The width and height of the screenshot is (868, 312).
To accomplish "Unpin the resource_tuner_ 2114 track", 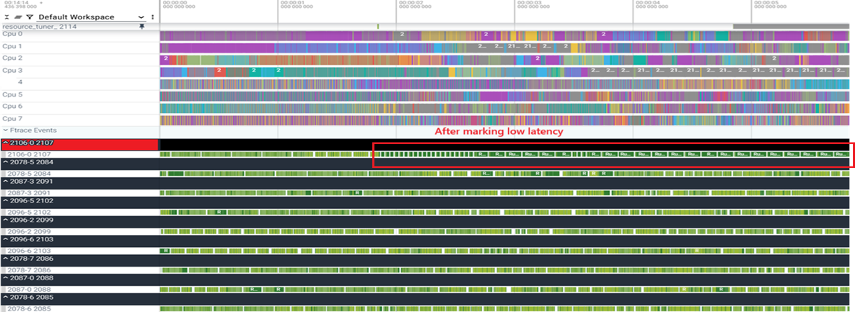I will [x=142, y=26].
